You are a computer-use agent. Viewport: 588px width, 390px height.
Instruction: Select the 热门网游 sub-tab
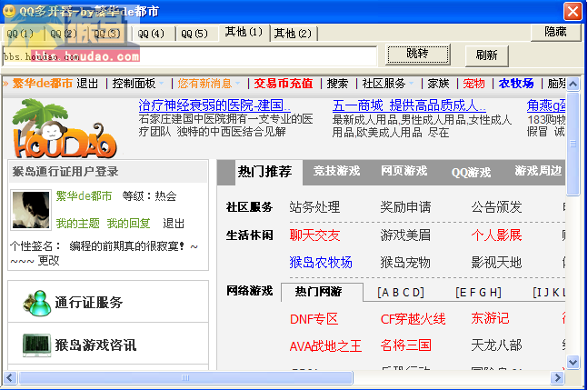click(322, 292)
